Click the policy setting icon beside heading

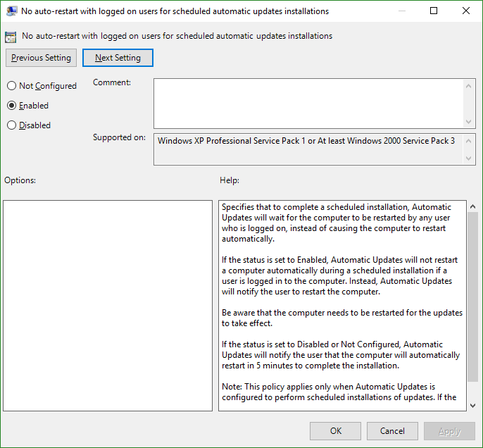click(11, 37)
